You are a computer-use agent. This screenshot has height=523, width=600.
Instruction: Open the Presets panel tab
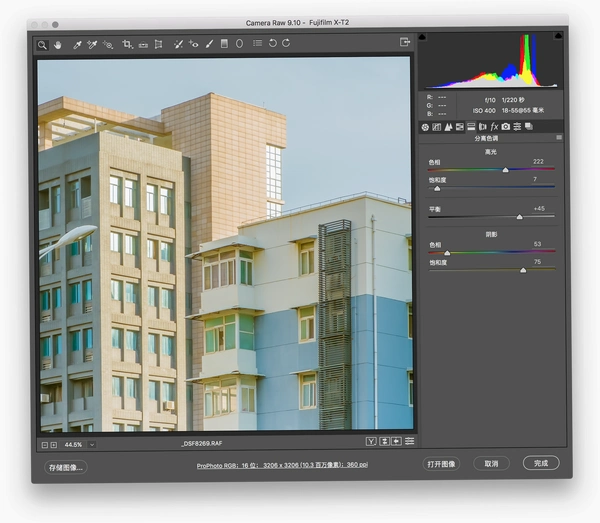click(x=517, y=126)
